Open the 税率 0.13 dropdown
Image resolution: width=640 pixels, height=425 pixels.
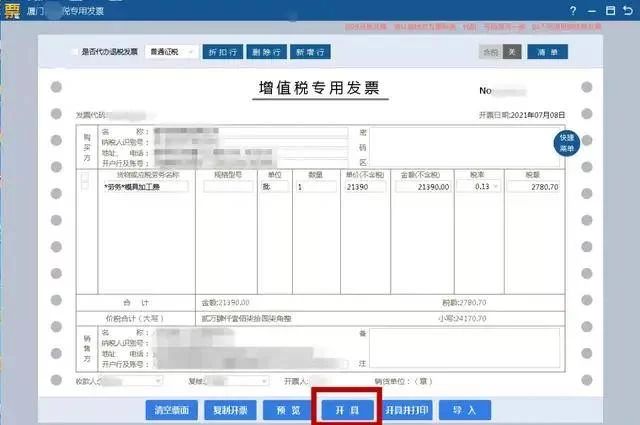click(498, 186)
